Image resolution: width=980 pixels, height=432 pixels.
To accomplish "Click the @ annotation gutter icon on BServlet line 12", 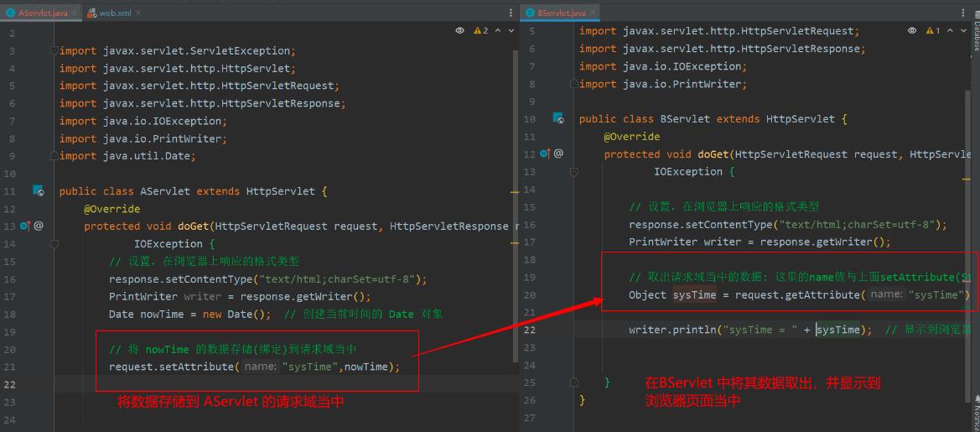I will click(558, 154).
